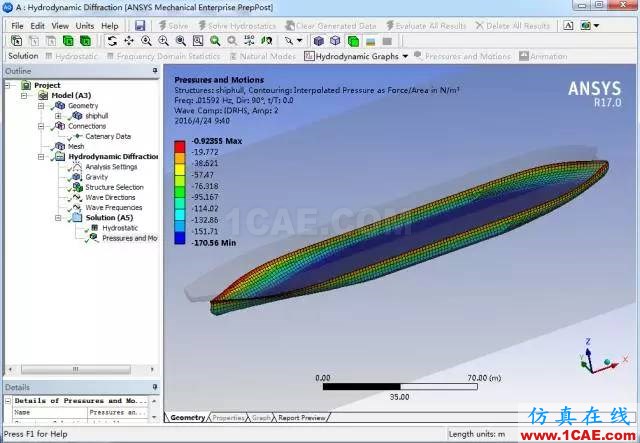This screenshot has height=443, width=640.
Task: Open the View menu
Action: point(60,26)
